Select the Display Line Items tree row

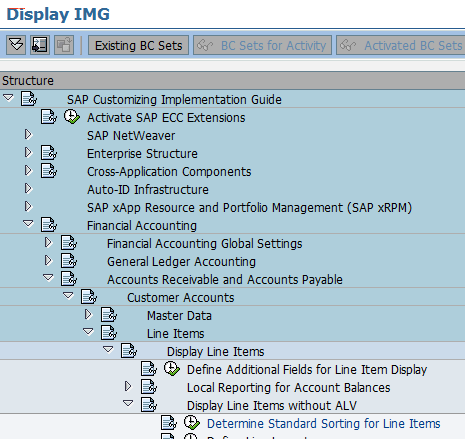[x=232, y=351]
